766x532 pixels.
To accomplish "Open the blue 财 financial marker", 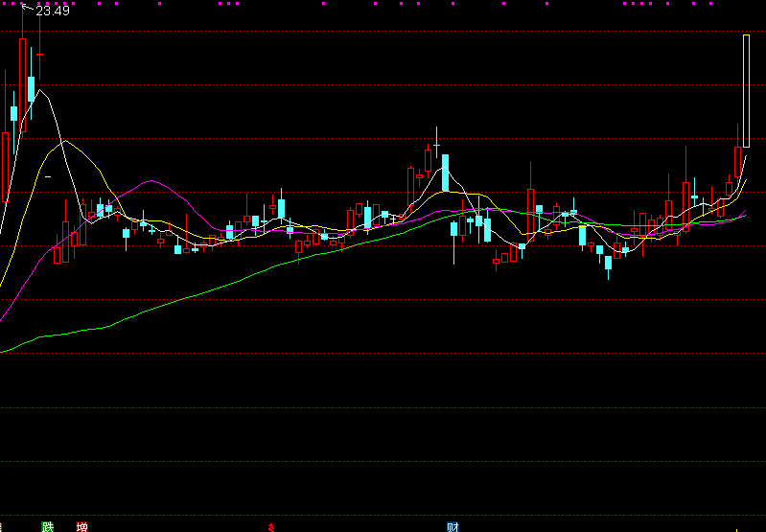I will pos(453,527).
